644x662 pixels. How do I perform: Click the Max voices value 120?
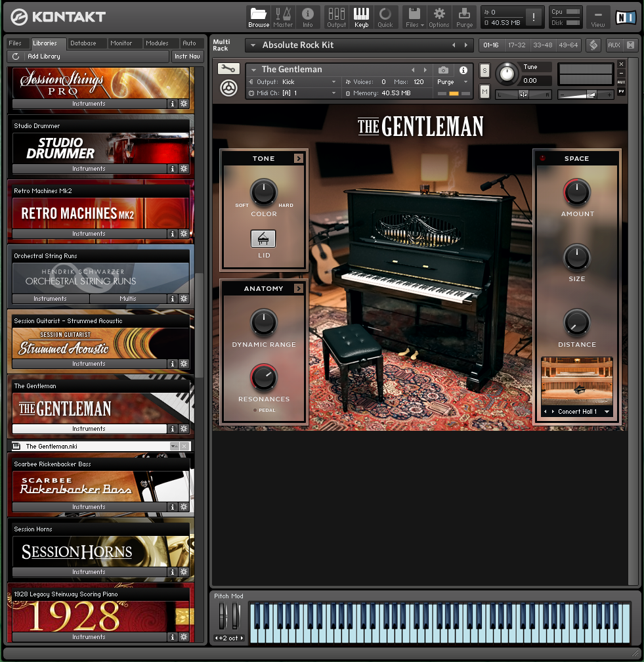pos(419,82)
